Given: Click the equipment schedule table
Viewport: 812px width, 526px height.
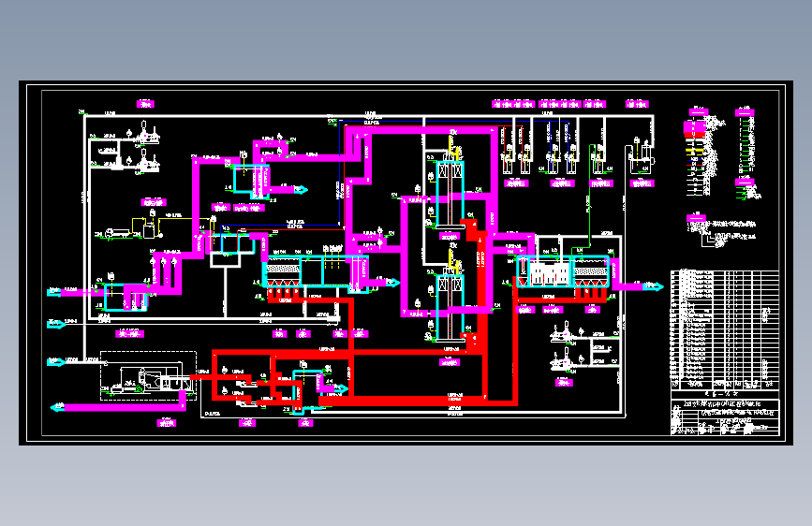Looking at the screenshot, I should pyautogui.click(x=725, y=329).
